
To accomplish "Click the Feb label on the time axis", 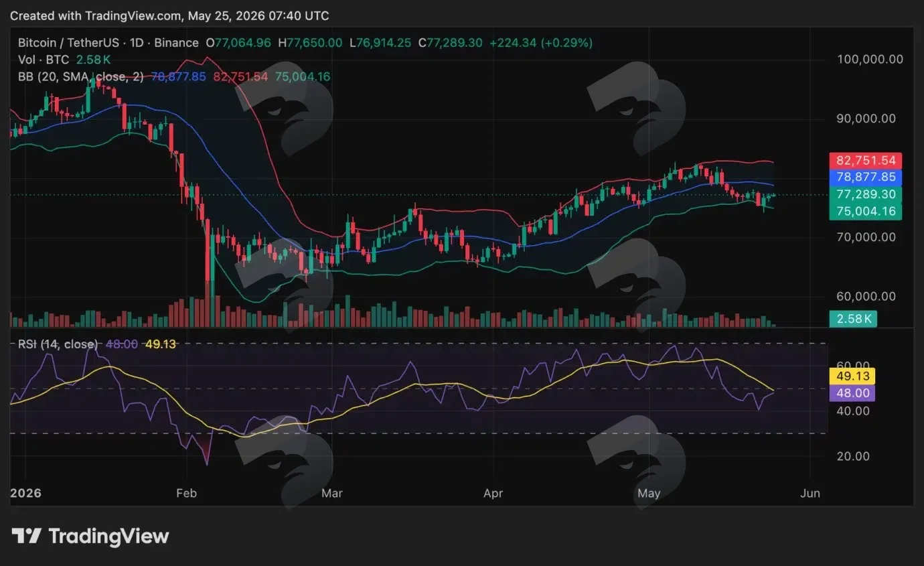I will [x=186, y=494].
